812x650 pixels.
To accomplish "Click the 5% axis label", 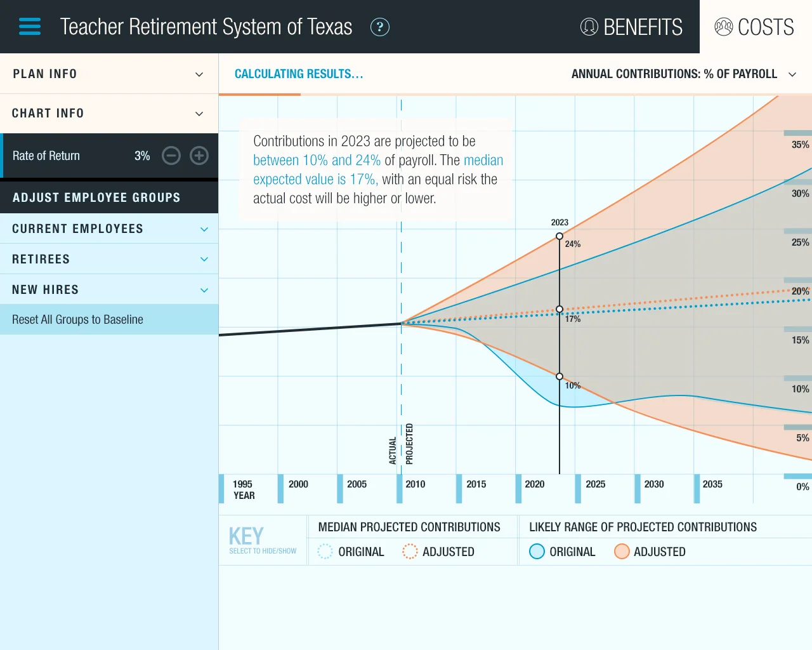I will pos(803,438).
